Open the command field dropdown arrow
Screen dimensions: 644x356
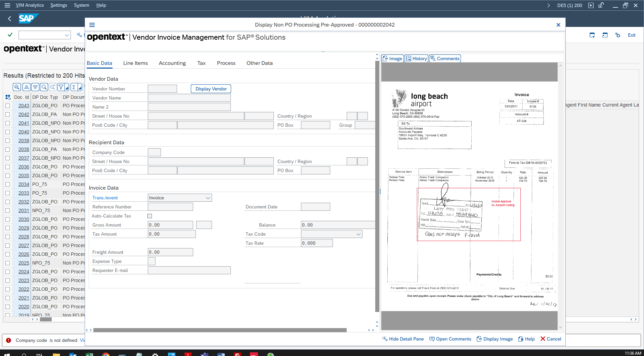tap(67, 35)
